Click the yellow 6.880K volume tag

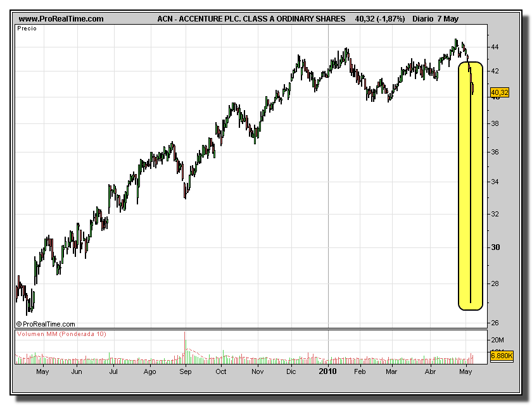tap(502, 356)
